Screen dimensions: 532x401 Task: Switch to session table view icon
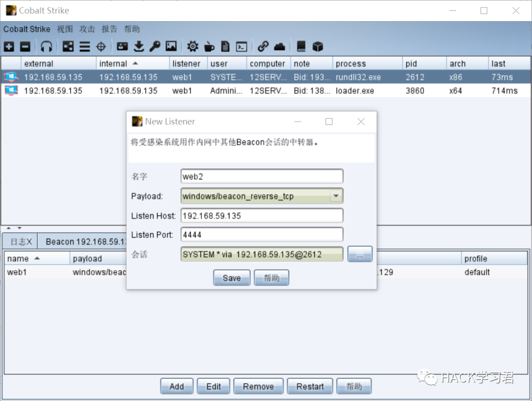85,46
